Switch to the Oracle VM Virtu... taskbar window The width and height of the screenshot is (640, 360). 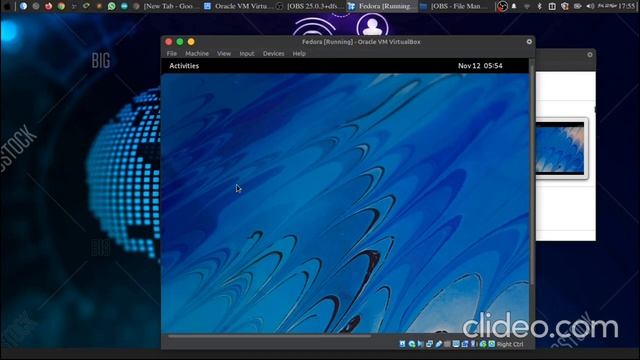tap(239, 6)
